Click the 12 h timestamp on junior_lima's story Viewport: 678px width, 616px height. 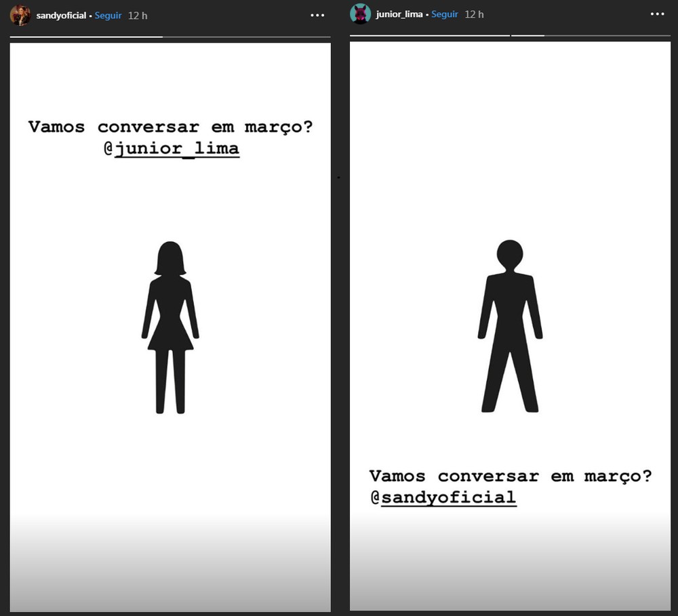pos(475,14)
